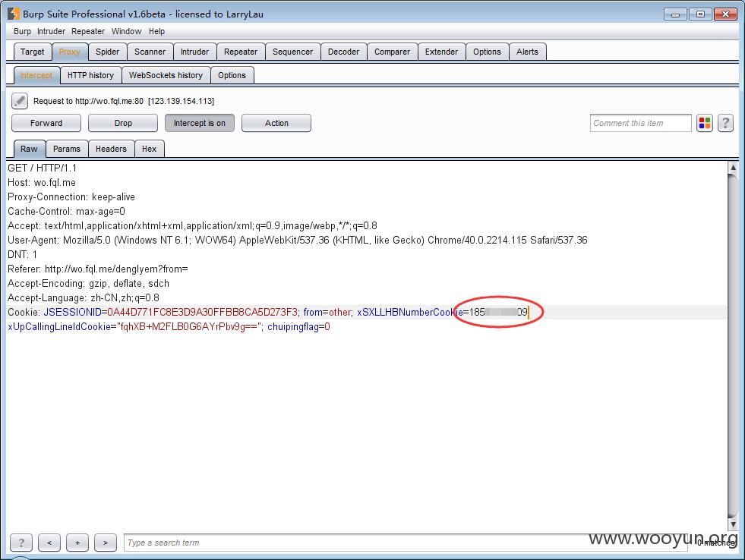
Task: Click the chuipingflag=0 cookie text
Action: (298, 327)
